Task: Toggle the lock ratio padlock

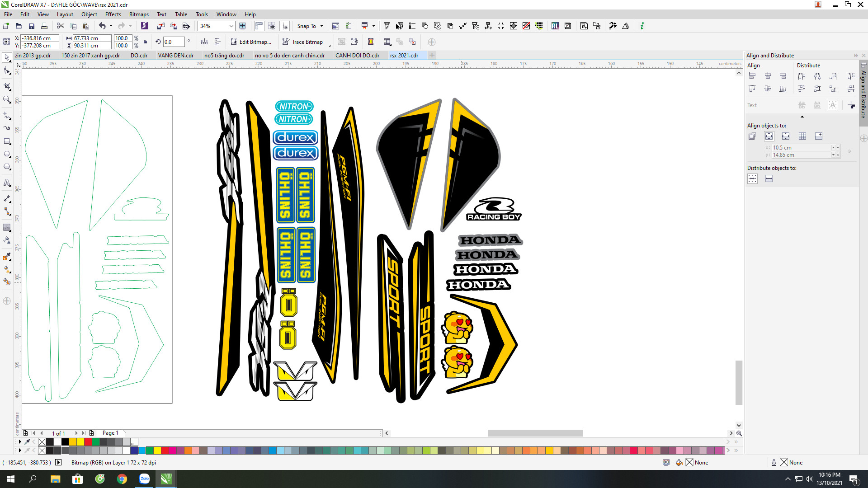Action: (145, 42)
